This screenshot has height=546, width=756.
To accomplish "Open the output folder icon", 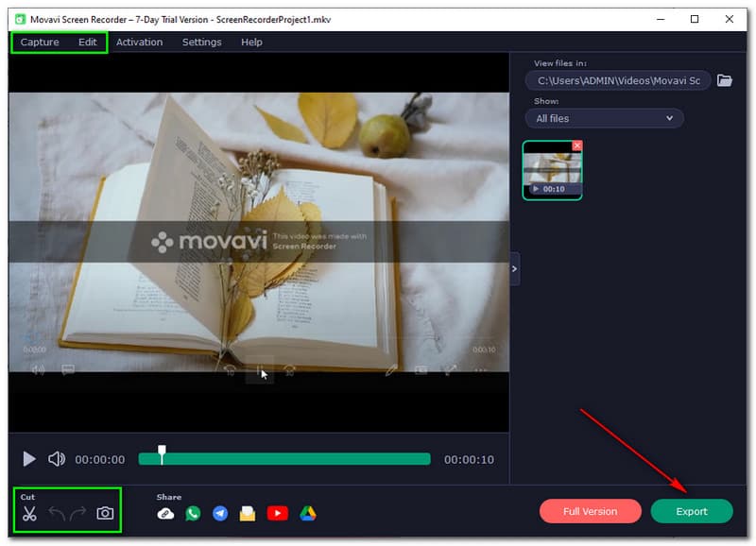I will (724, 80).
